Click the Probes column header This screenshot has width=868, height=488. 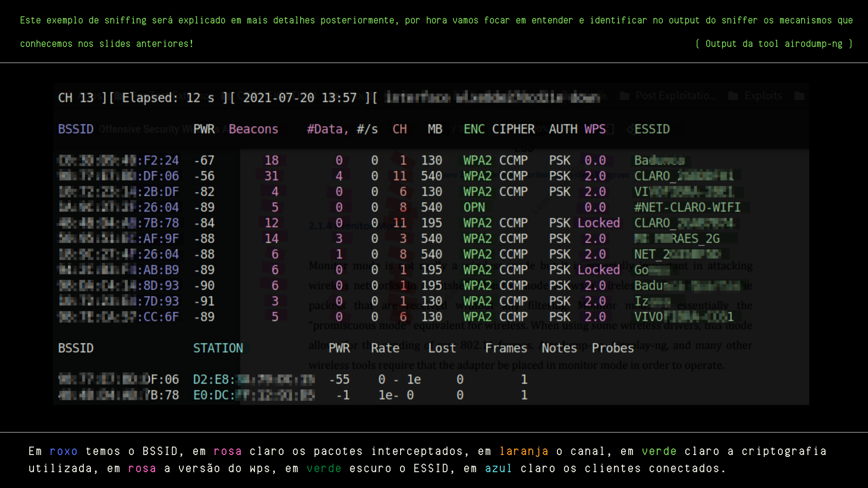coord(613,348)
